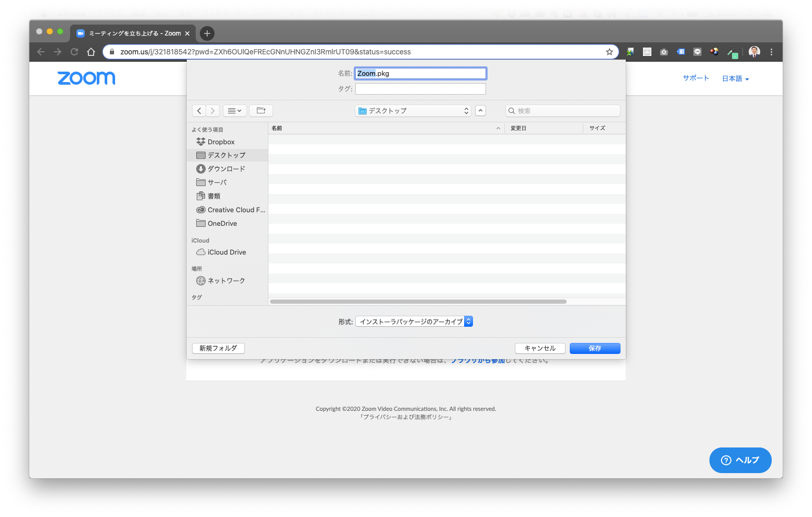The width and height of the screenshot is (812, 517).
Task: Click Chrome's back arrow
Action: [41, 52]
